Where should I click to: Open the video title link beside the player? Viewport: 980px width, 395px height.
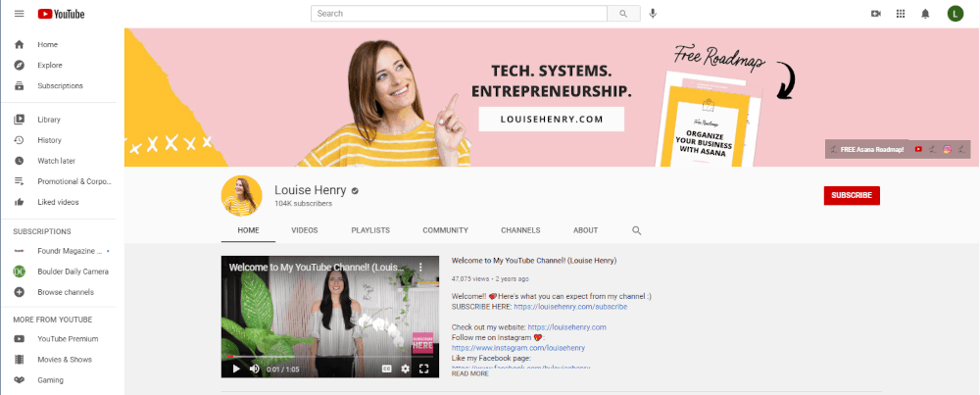coord(534,260)
